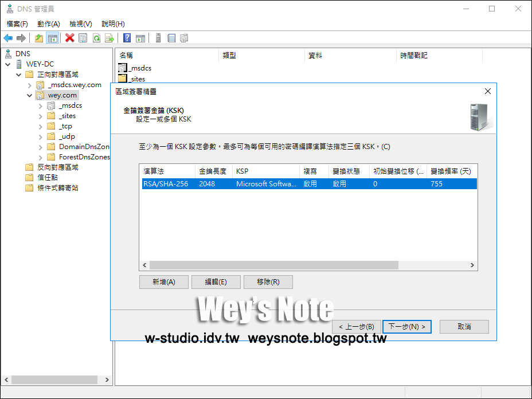The height and width of the screenshot is (399, 532).
Task: Toggle Show/Hide Console Tree icon
Action: pos(53,38)
